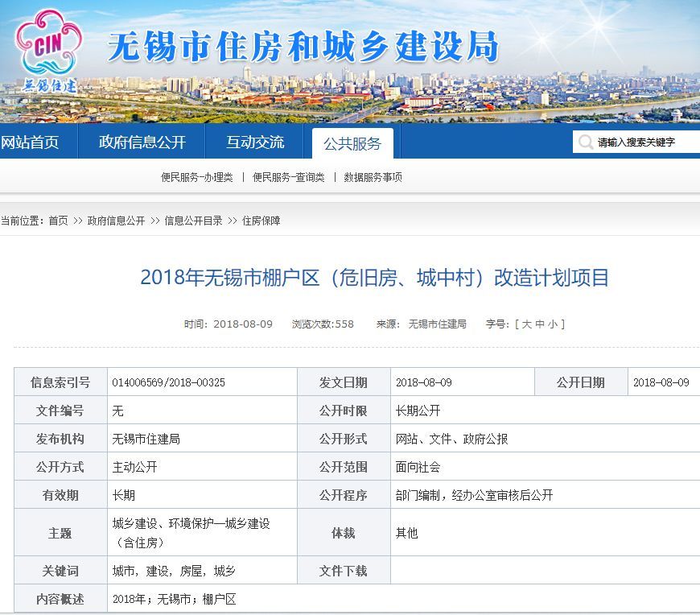Select the 公共服务 nav tab

tap(352, 143)
